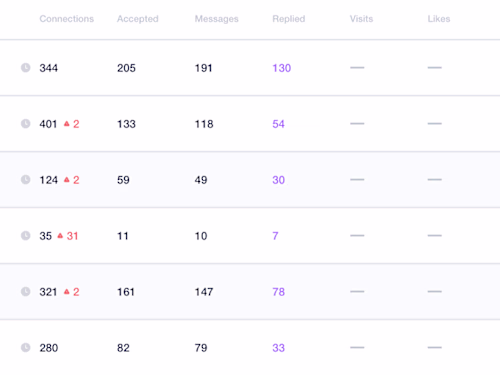Screen dimensions: 500x375
Task: Click the clock icon beside 401 connections
Action: pos(25,124)
